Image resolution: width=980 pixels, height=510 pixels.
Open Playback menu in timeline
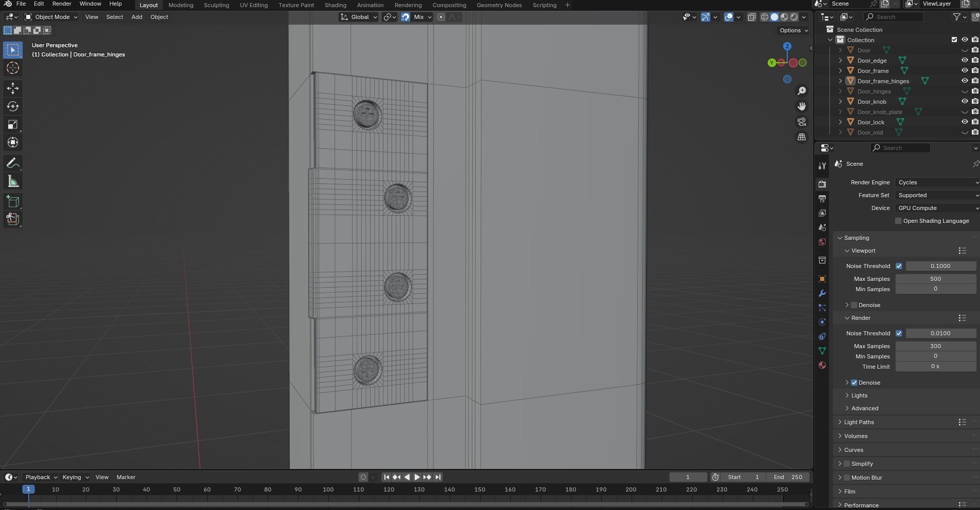tap(41, 477)
